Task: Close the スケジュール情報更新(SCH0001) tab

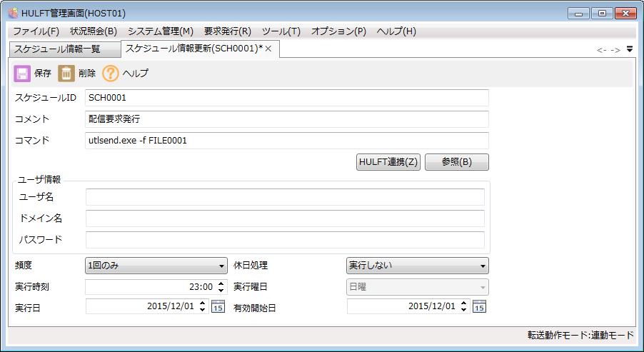Action: click(268, 49)
